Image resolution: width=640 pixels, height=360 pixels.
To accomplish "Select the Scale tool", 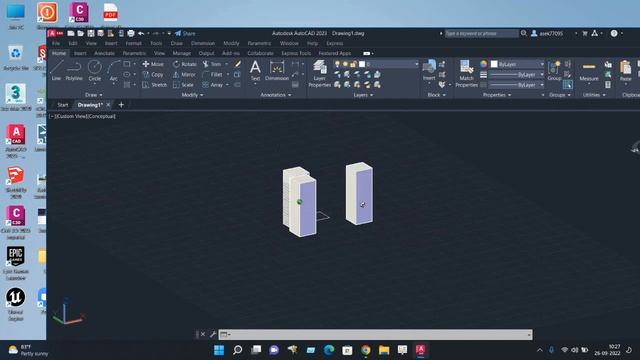I will [x=183, y=85].
